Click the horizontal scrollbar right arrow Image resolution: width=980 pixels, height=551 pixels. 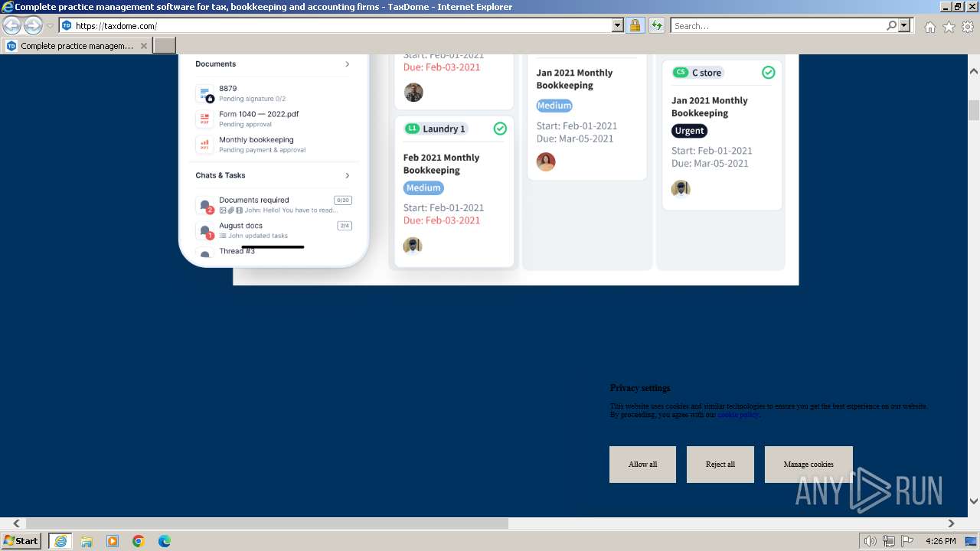[x=951, y=523]
